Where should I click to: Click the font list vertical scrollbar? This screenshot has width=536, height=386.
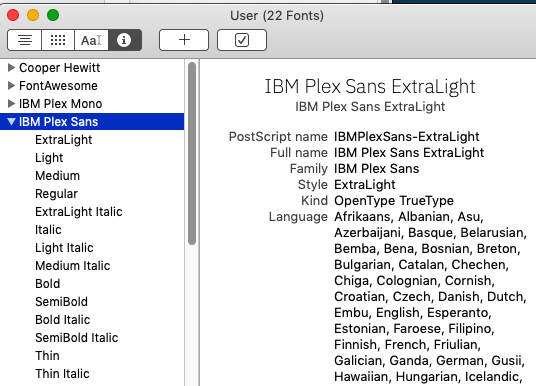192,153
